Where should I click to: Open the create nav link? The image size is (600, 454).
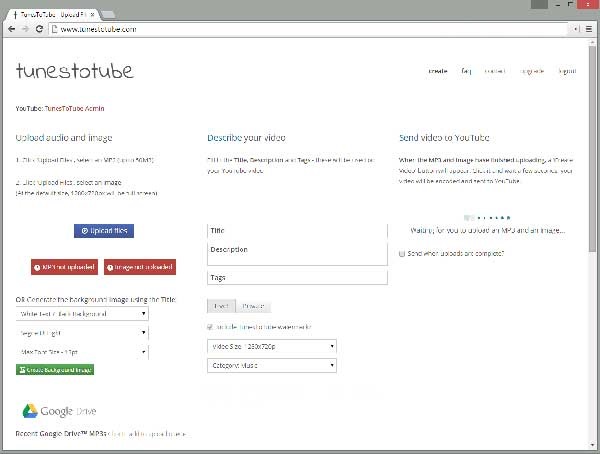click(x=438, y=71)
